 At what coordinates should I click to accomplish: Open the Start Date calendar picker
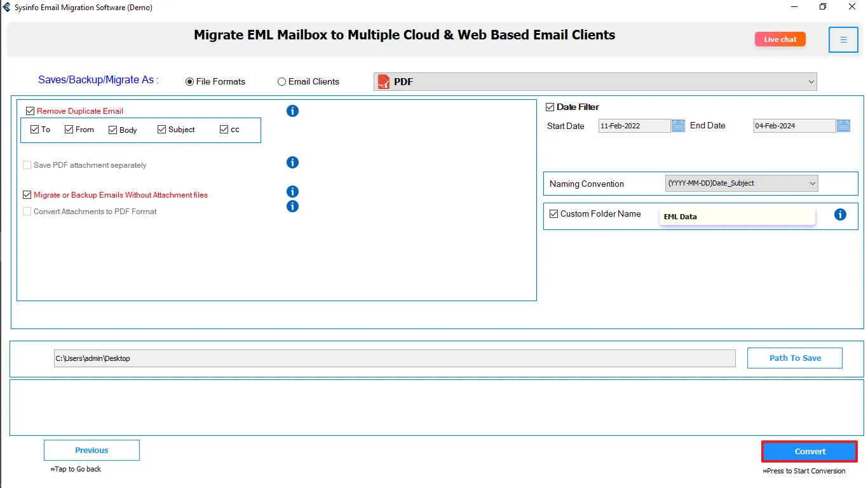pos(678,126)
